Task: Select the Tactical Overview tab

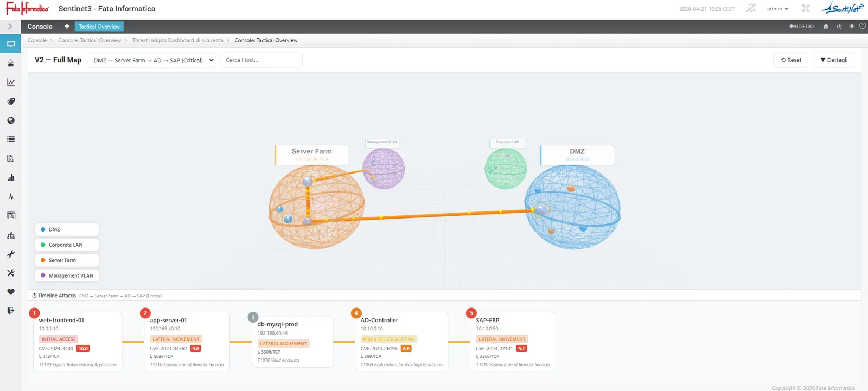Action: (x=99, y=27)
